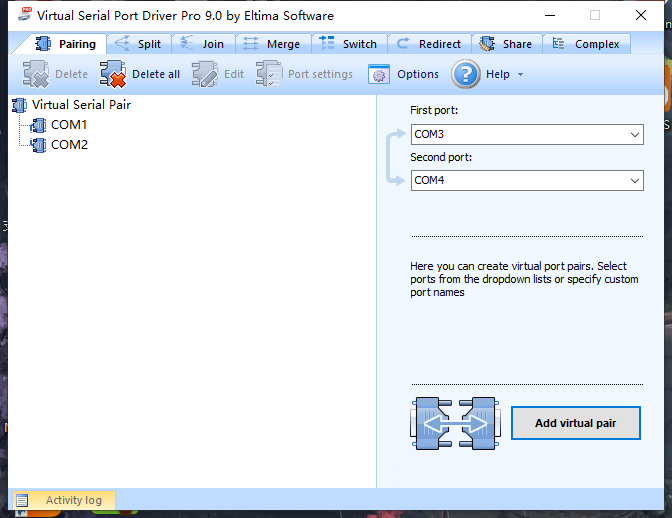This screenshot has width=672, height=518.
Task: Expand the Help dropdown arrow
Action: 520,75
